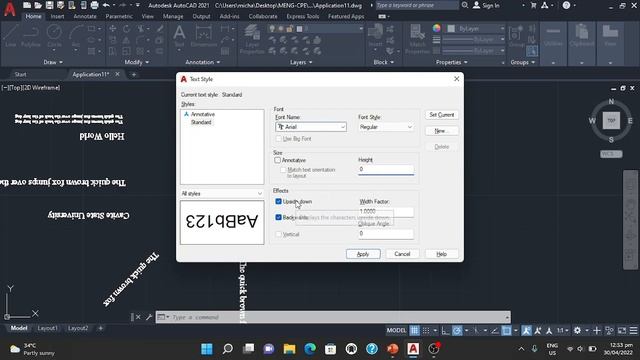
Task: Click the Undo arrow icon
Action: (x=106, y=5)
